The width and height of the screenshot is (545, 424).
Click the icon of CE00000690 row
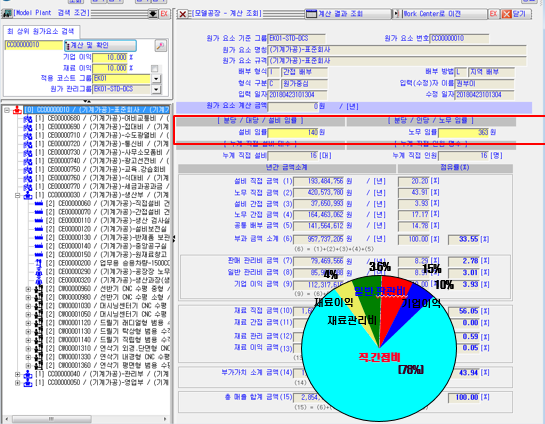click(x=27, y=127)
